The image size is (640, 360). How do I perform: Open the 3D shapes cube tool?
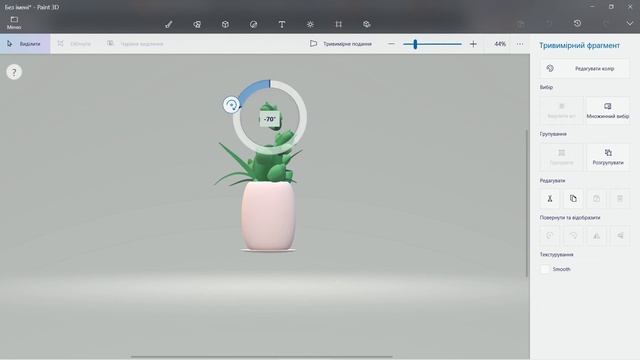[225, 24]
